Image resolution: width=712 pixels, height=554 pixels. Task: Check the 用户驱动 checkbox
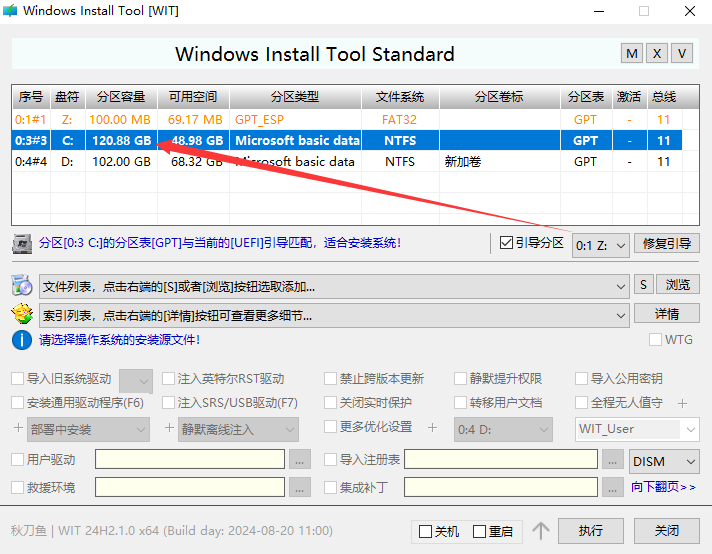[x=17, y=459]
